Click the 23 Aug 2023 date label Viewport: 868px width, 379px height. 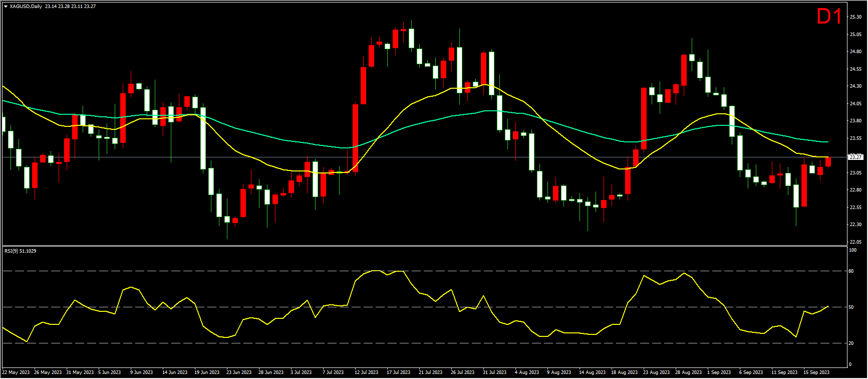pyautogui.click(x=657, y=372)
